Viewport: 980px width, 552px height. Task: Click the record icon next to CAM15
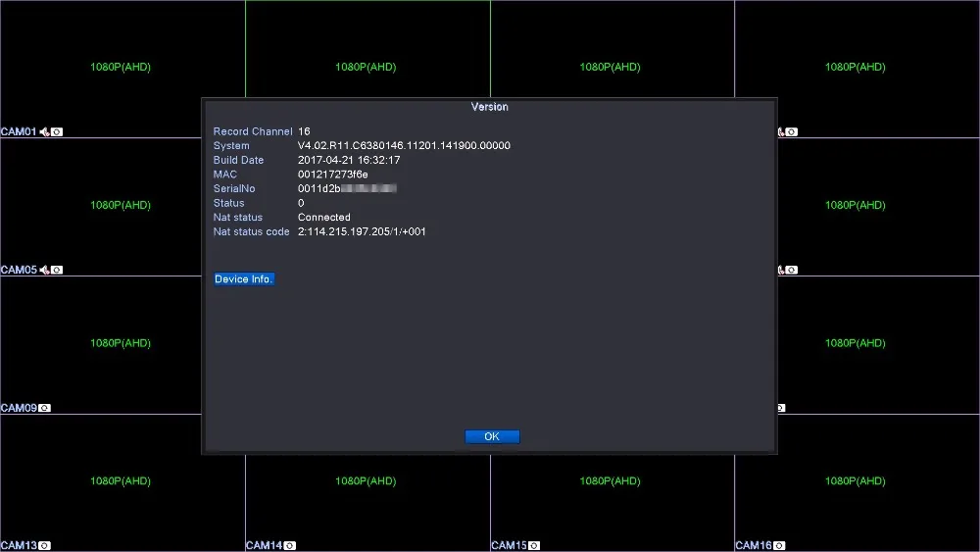coord(534,546)
